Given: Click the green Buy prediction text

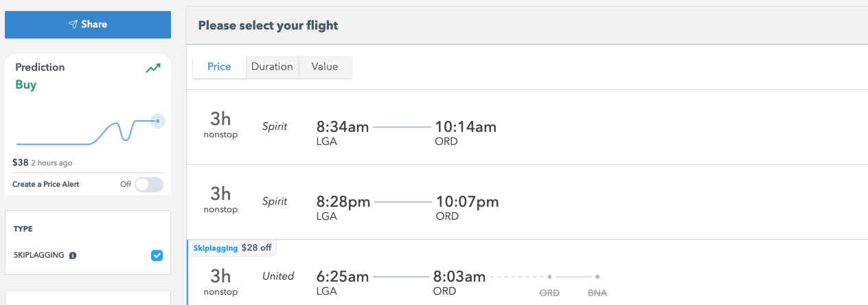Looking at the screenshot, I should [x=26, y=85].
